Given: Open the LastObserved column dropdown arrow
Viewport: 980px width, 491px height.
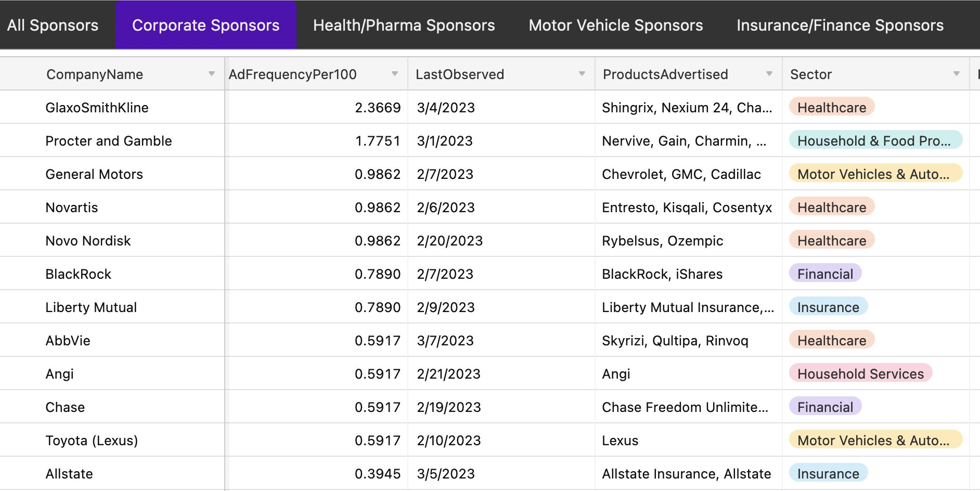Looking at the screenshot, I should [x=582, y=74].
